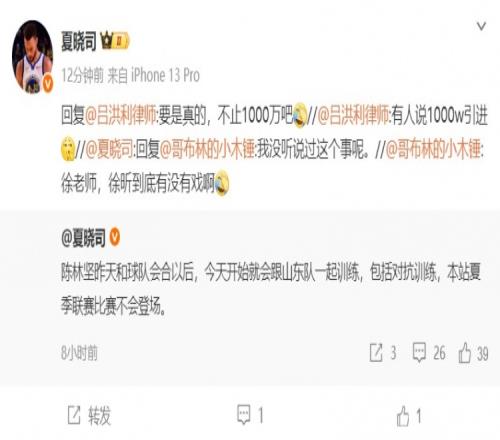Open @哥布林的小木锤 mention at line end
The image size is (500, 440).
coord(433,149)
